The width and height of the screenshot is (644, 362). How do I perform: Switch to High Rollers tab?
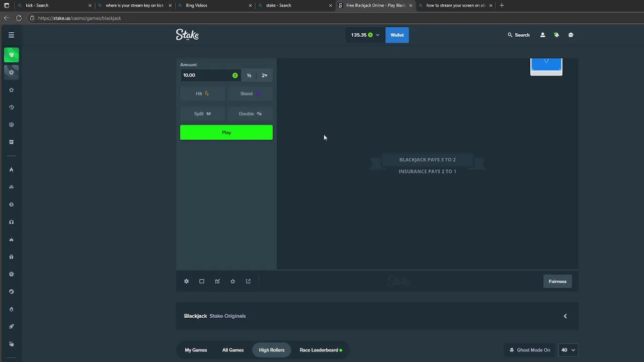point(272,350)
